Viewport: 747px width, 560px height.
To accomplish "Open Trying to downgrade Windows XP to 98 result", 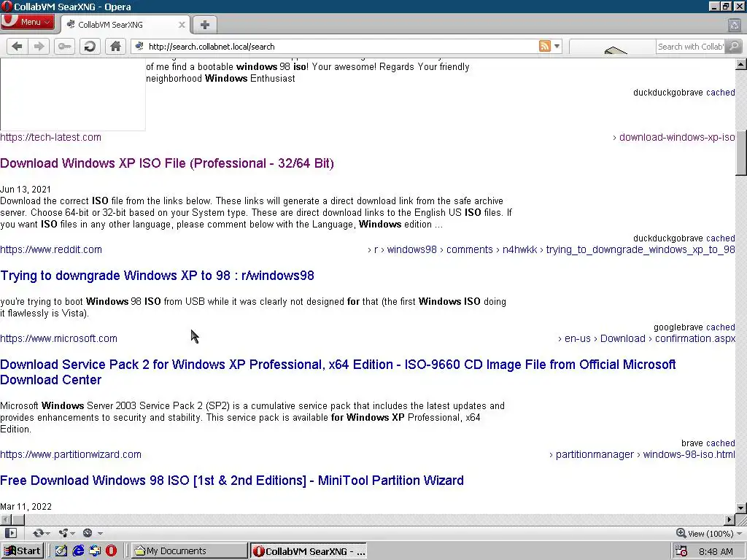I will point(157,276).
